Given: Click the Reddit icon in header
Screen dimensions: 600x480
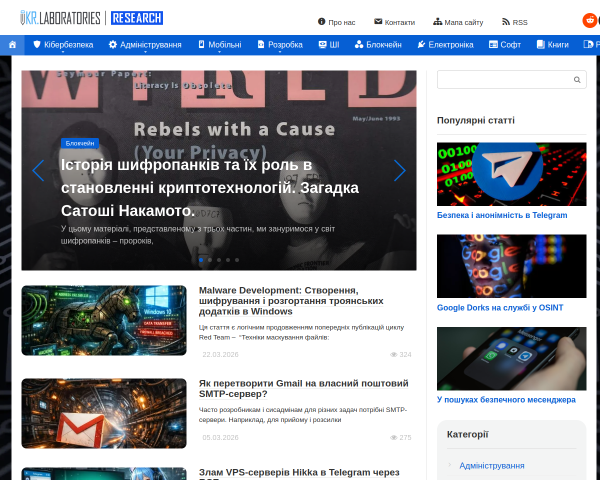Looking at the screenshot, I should pyautogui.click(x=590, y=20).
